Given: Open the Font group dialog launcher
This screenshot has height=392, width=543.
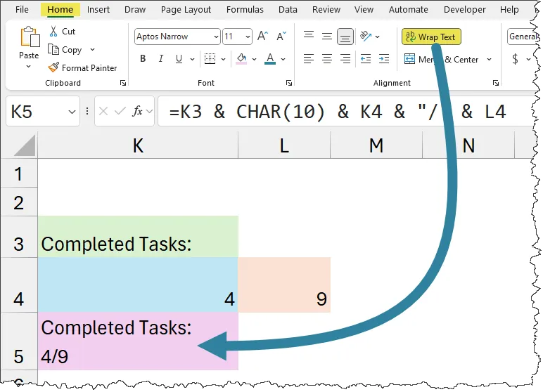Looking at the screenshot, I should [x=289, y=83].
